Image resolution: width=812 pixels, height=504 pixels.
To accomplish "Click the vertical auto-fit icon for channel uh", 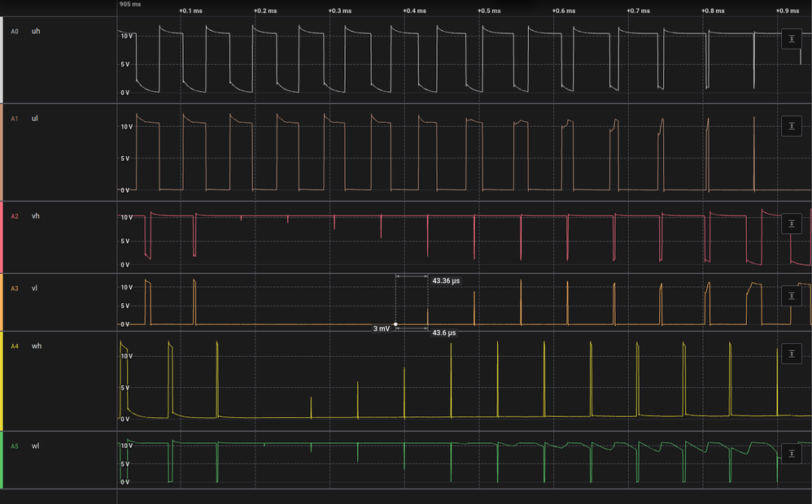I will (x=792, y=39).
